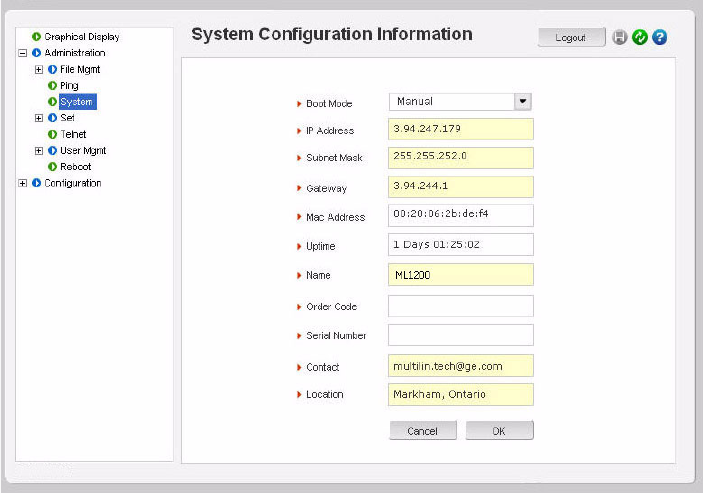Screen dimensions: 703x493
Task: Click the 'Serial Number' label
Action: 336,336
